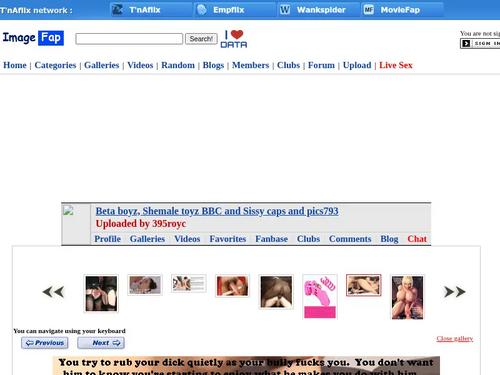
Task: Click the Sign In button
Action: click(480, 43)
